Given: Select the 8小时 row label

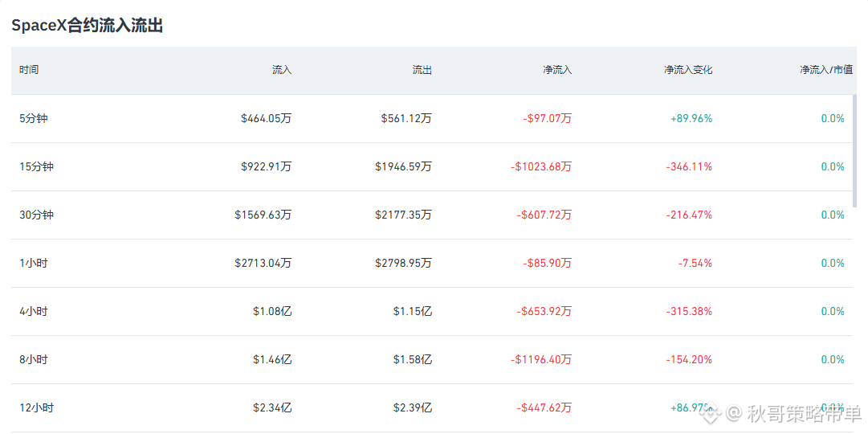Looking at the screenshot, I should point(34,359).
